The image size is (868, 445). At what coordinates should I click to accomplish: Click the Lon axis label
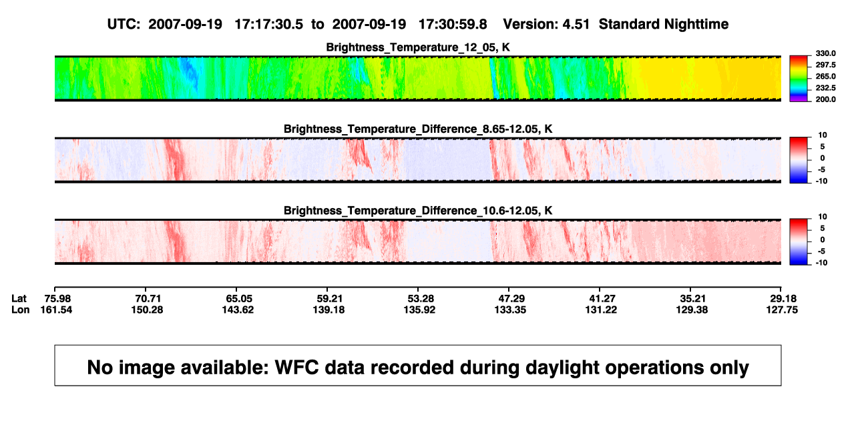(21, 310)
